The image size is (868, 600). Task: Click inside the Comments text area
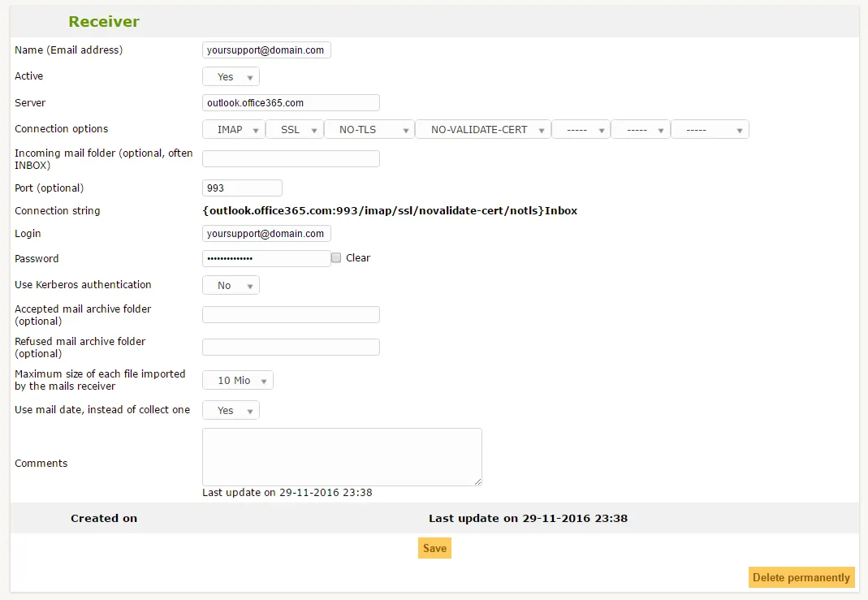click(x=341, y=456)
